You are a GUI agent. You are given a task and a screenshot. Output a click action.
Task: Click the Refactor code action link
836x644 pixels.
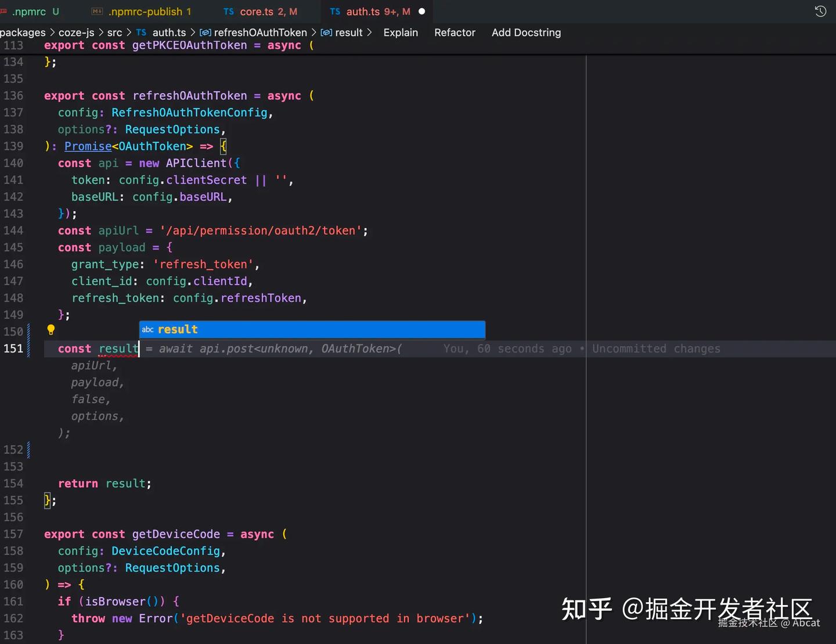[x=455, y=33]
